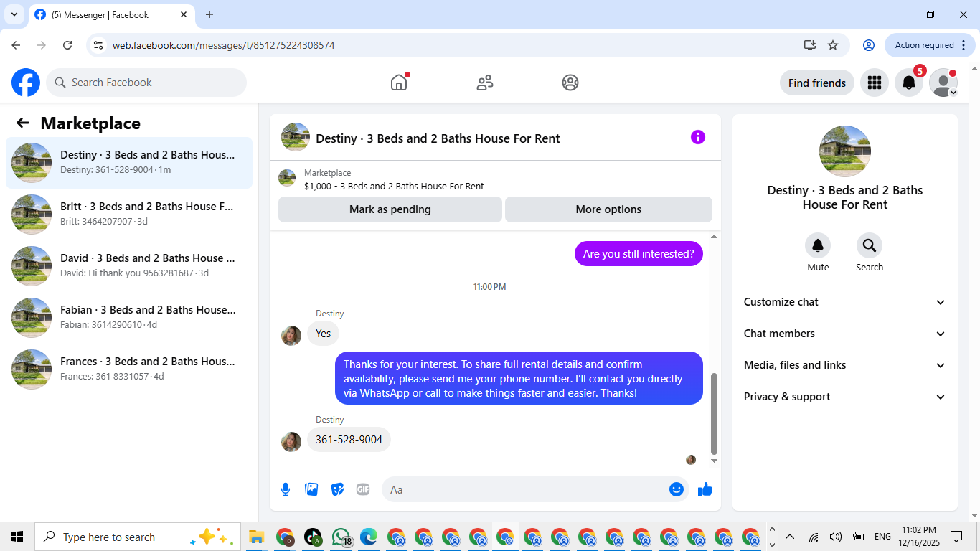Viewport: 980px width, 551px height.
Task: Open the Friends icon in top navigation
Action: coord(485,83)
